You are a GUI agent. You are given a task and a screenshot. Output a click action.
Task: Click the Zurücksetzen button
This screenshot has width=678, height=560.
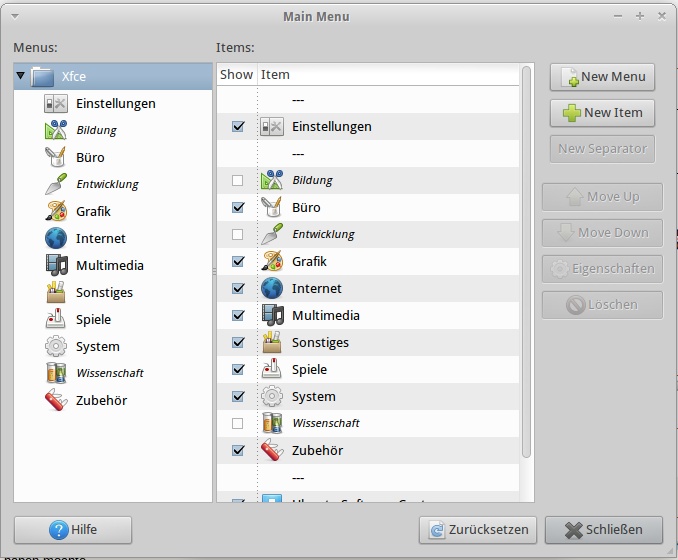pyautogui.click(x=478, y=530)
